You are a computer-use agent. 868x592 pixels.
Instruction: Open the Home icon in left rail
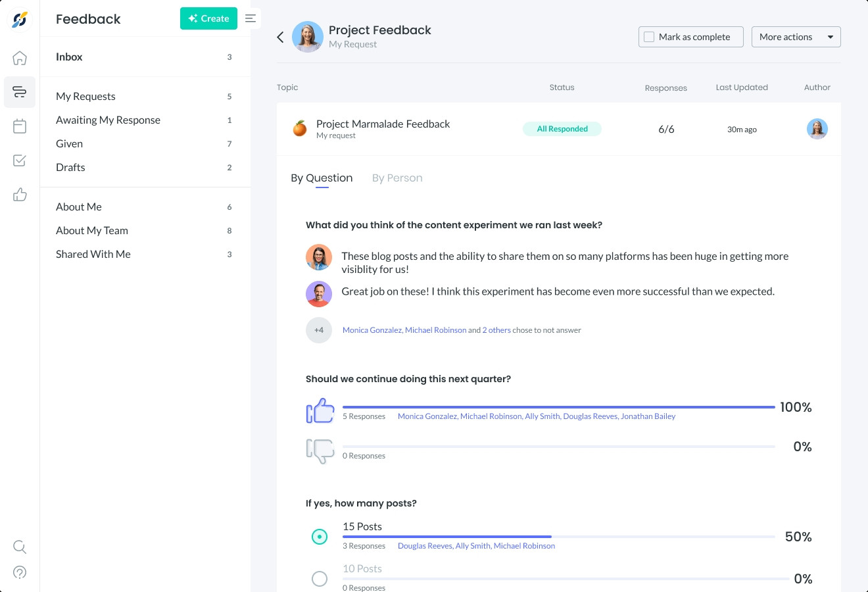coord(20,58)
